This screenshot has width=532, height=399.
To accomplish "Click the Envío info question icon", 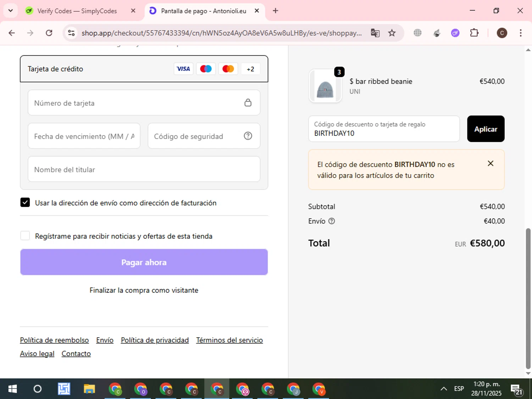I will point(332,221).
